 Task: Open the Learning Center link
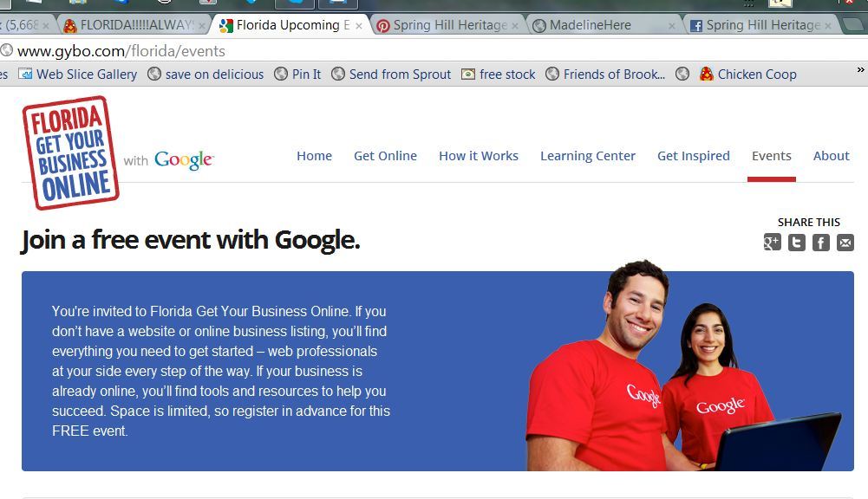click(x=588, y=156)
